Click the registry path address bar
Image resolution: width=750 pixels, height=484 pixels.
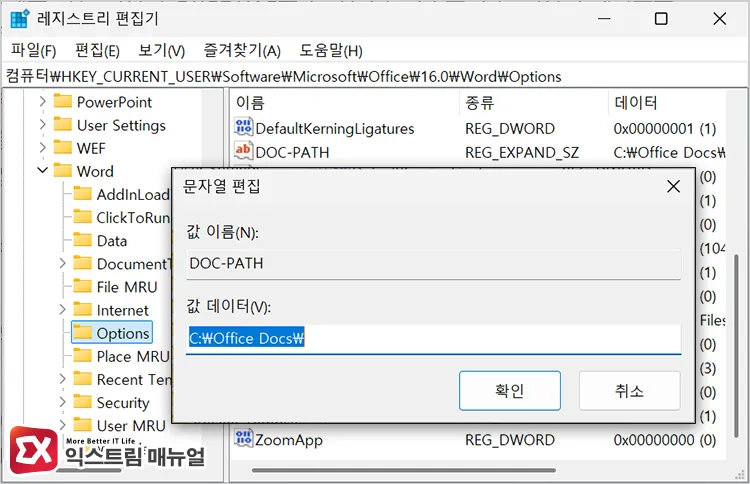pyautogui.click(x=375, y=77)
